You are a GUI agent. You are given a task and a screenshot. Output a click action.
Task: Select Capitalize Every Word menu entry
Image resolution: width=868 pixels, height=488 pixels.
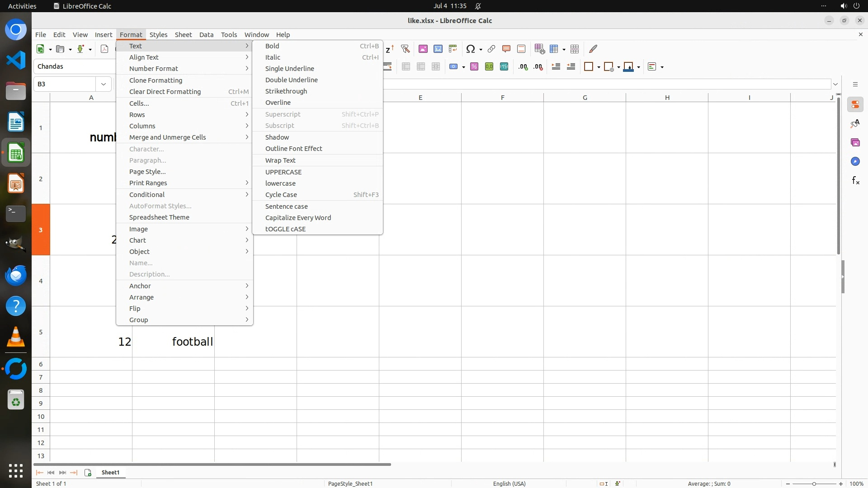298,218
